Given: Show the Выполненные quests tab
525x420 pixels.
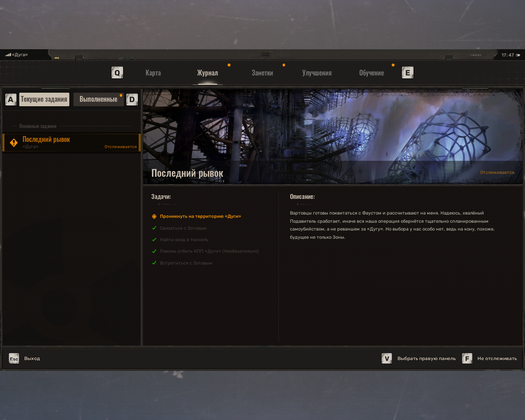Looking at the screenshot, I should (x=98, y=99).
